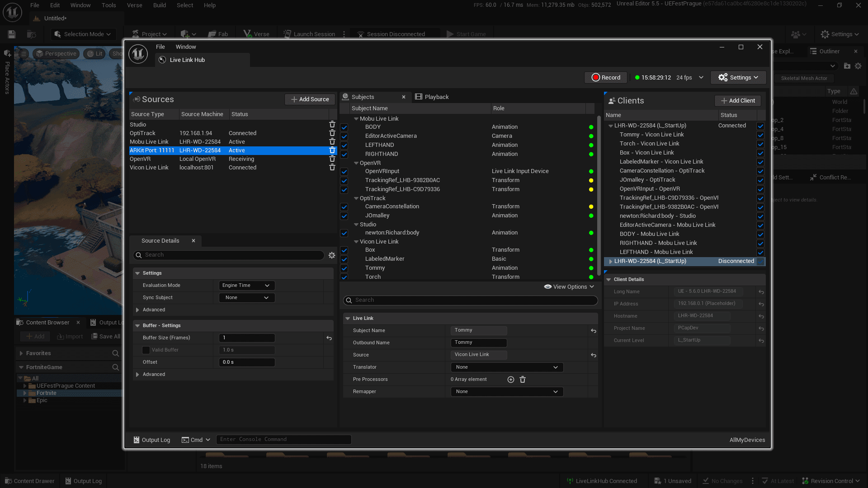
Task: Open the Translator dropdown
Action: (507, 367)
